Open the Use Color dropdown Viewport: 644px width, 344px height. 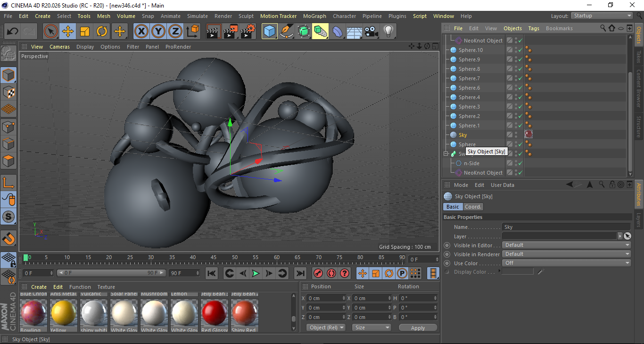click(x=566, y=263)
